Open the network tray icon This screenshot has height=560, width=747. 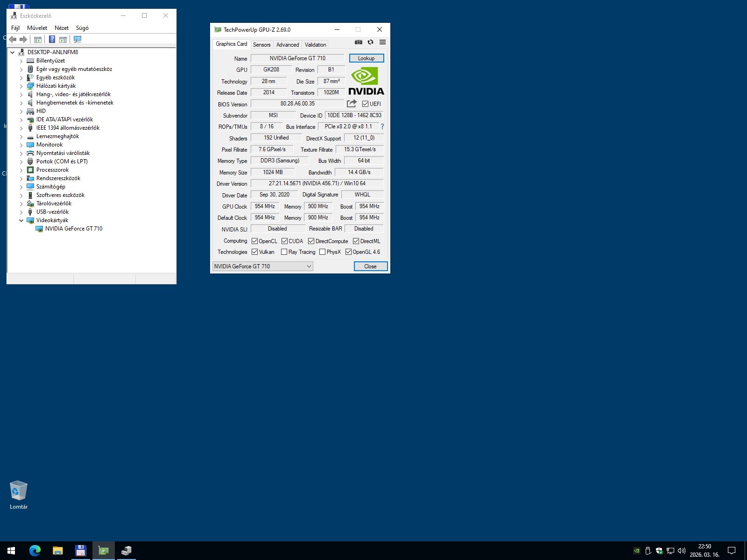coord(670,551)
